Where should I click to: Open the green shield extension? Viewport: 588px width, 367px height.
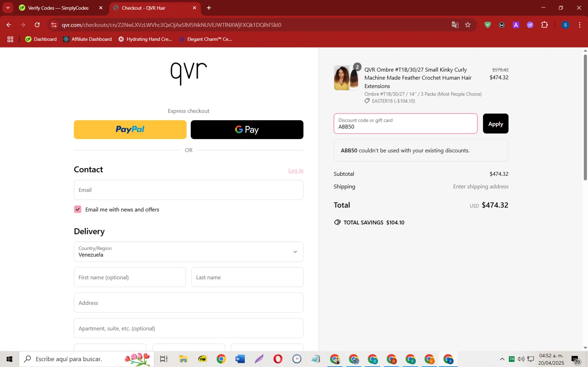(x=488, y=25)
